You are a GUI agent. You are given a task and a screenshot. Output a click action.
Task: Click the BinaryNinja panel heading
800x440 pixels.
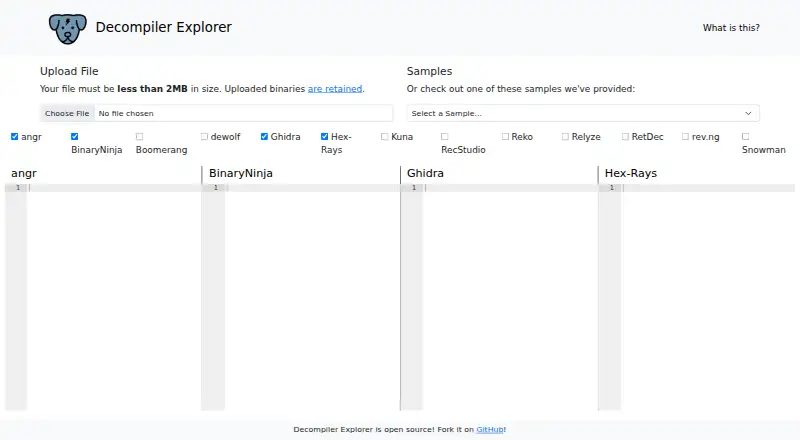tap(241, 174)
